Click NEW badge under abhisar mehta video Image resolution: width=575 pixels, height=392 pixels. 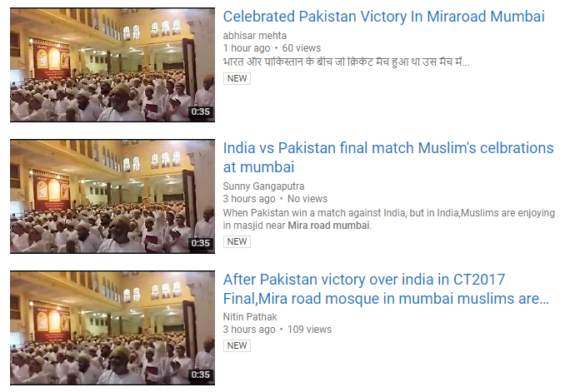pyautogui.click(x=237, y=78)
